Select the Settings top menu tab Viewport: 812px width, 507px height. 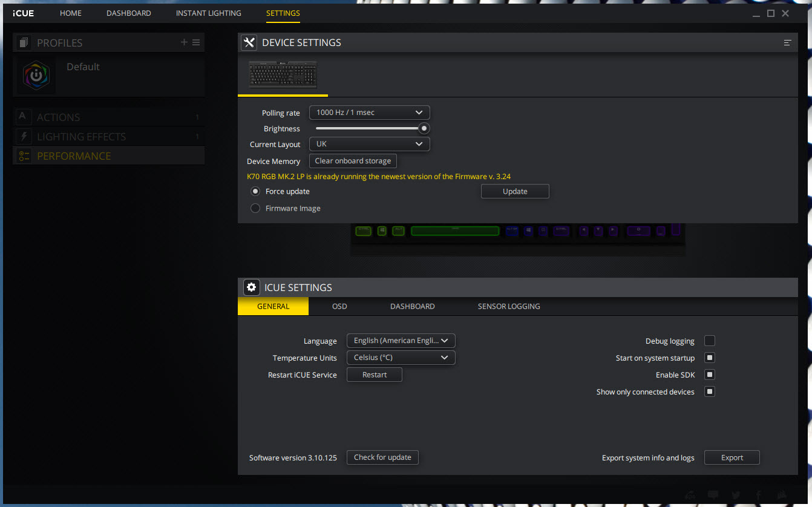coord(283,13)
